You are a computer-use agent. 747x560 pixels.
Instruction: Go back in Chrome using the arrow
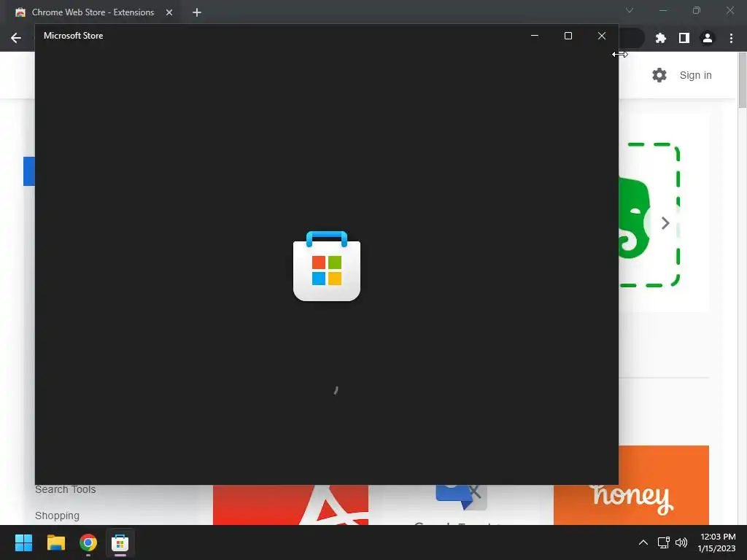tap(16, 38)
